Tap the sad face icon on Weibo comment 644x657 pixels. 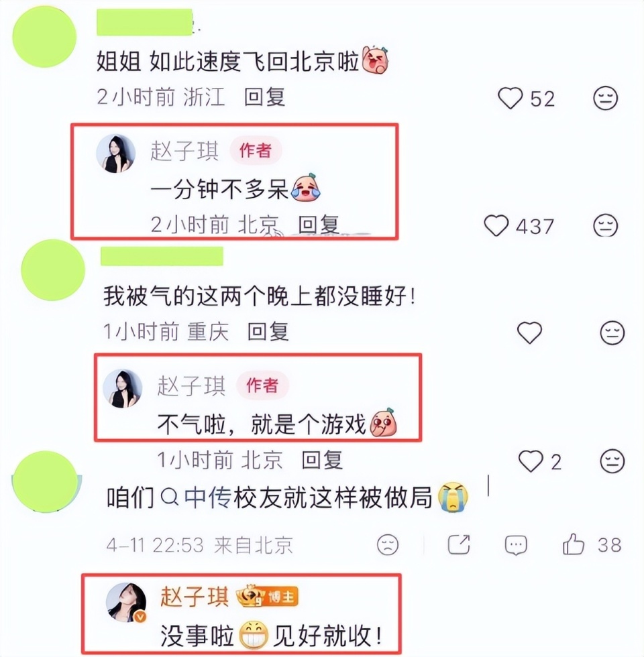[x=388, y=544]
